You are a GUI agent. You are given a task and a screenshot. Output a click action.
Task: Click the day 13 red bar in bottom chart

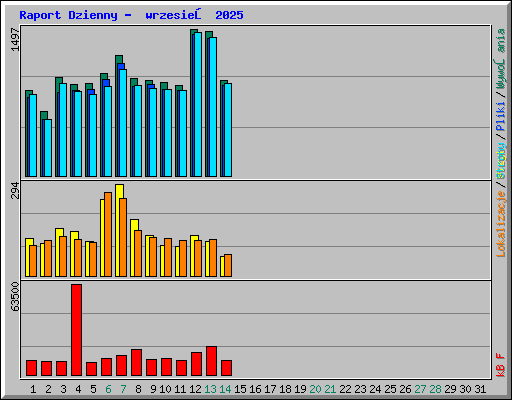211,361
